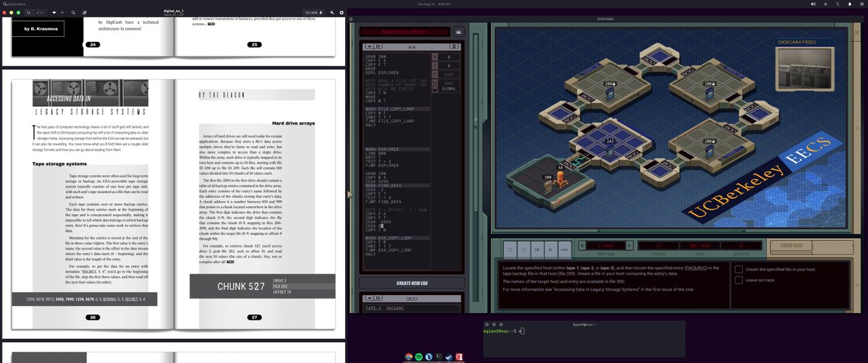
Task: Click the XA step-view icon
Action: pos(378,46)
